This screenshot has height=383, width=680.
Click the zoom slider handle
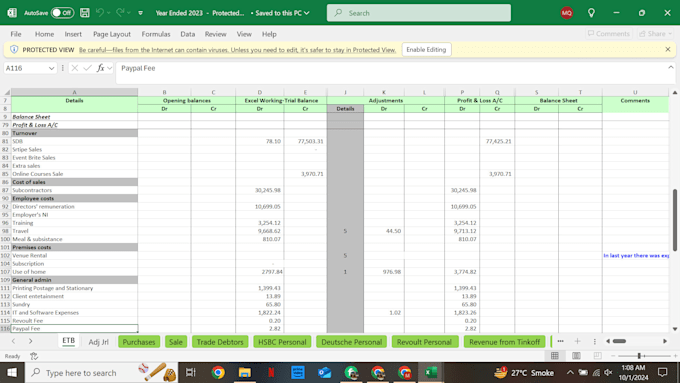click(x=639, y=356)
